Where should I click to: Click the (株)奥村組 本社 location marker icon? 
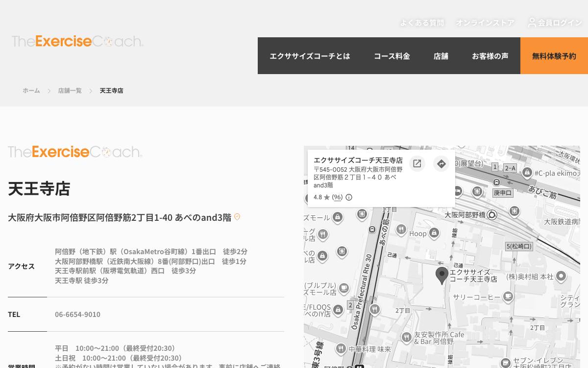[561, 276]
